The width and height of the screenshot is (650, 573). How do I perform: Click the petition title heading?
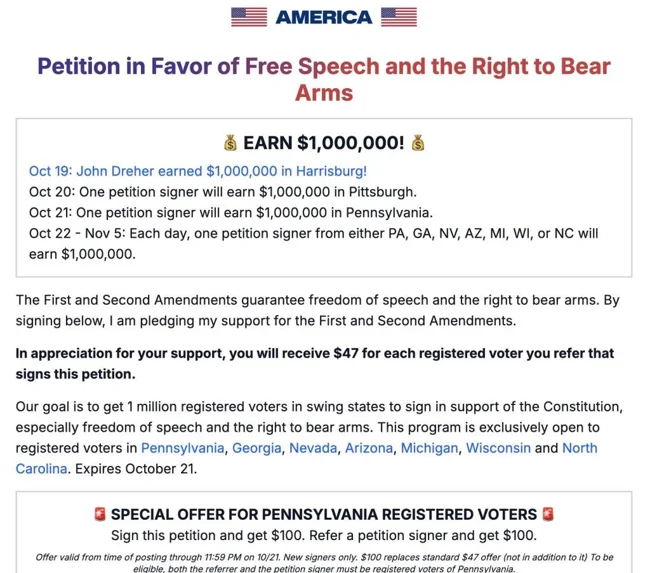click(x=324, y=80)
